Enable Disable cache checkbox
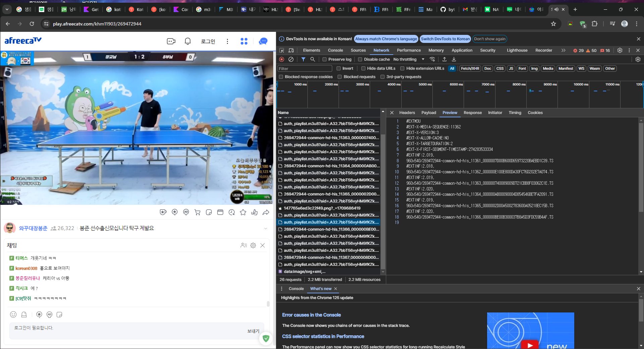 tap(360, 59)
